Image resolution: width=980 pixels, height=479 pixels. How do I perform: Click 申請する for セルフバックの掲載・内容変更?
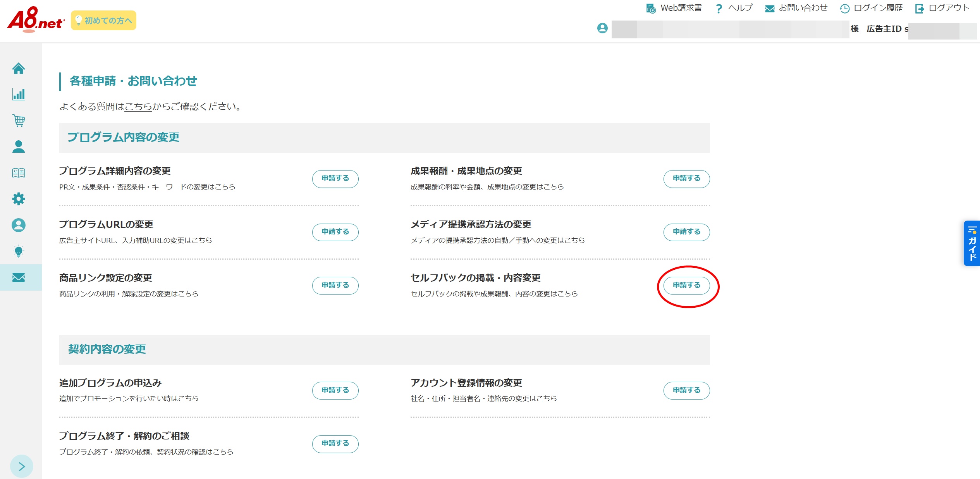(x=687, y=286)
